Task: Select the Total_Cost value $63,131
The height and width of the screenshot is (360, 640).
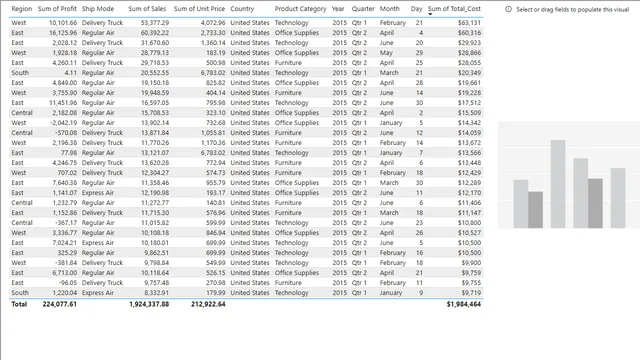Action: [469, 23]
